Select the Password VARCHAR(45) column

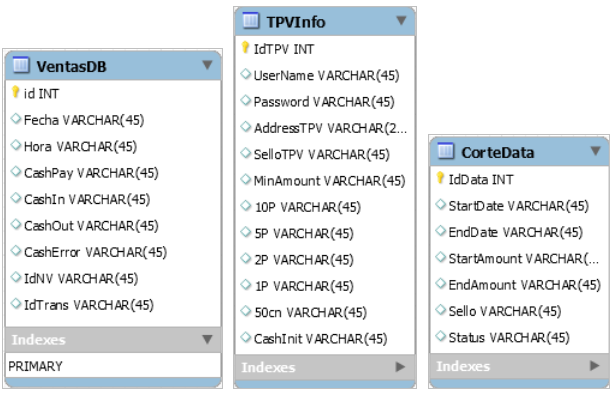tap(325, 102)
